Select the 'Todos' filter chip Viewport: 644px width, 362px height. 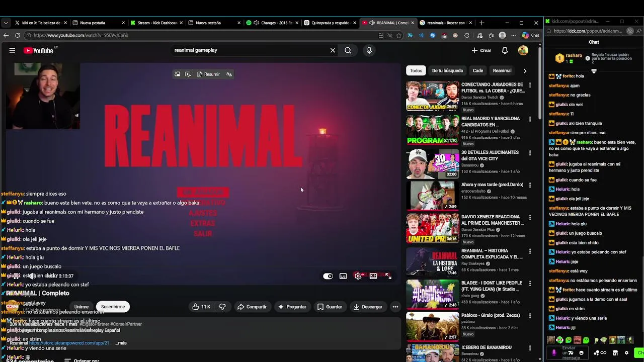point(416,71)
